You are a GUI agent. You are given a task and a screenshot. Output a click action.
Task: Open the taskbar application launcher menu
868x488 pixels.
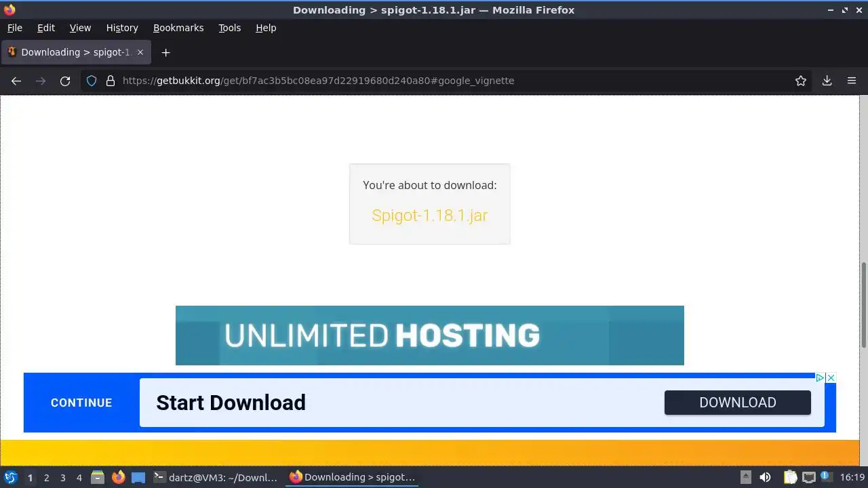(11, 478)
